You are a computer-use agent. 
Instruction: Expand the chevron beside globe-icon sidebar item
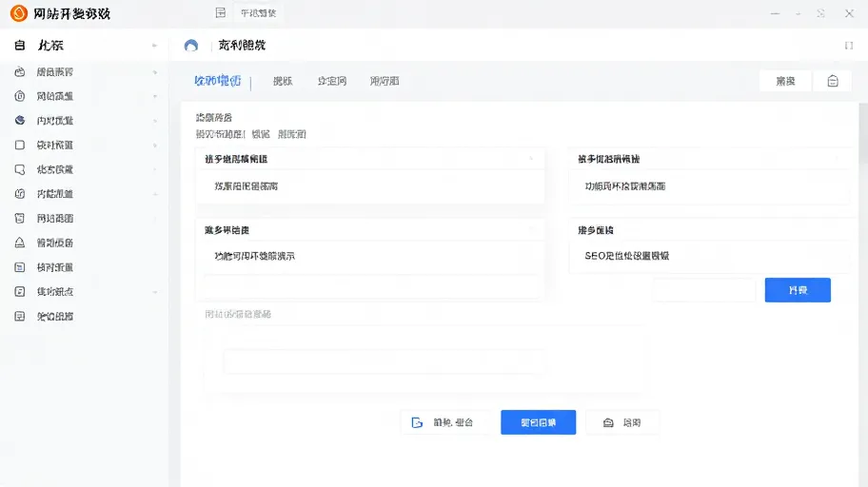coord(155,194)
